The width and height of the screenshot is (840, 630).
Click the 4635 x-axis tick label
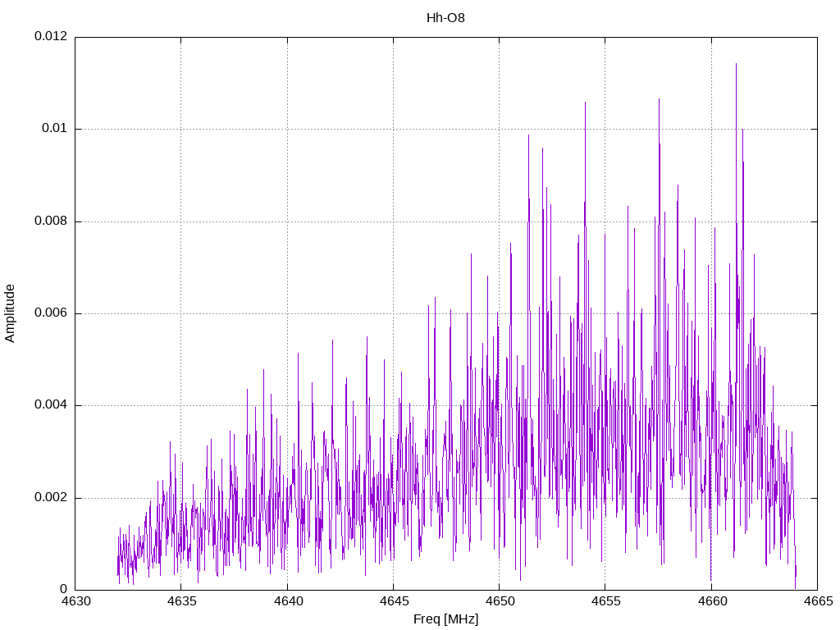[x=181, y=601]
